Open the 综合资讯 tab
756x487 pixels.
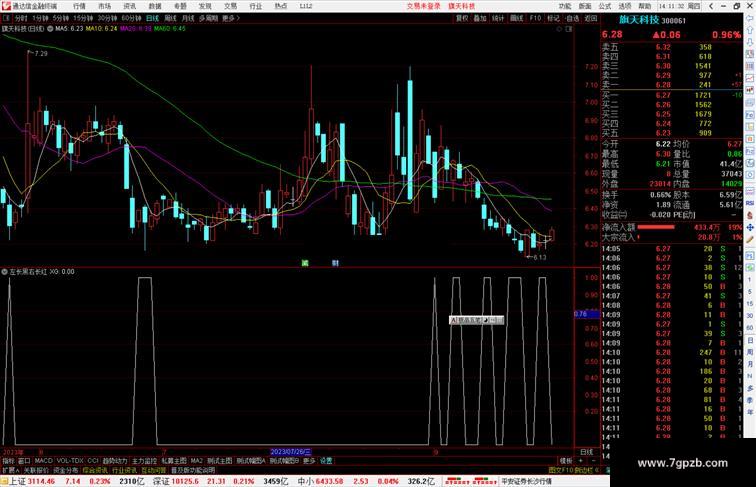[95, 470]
